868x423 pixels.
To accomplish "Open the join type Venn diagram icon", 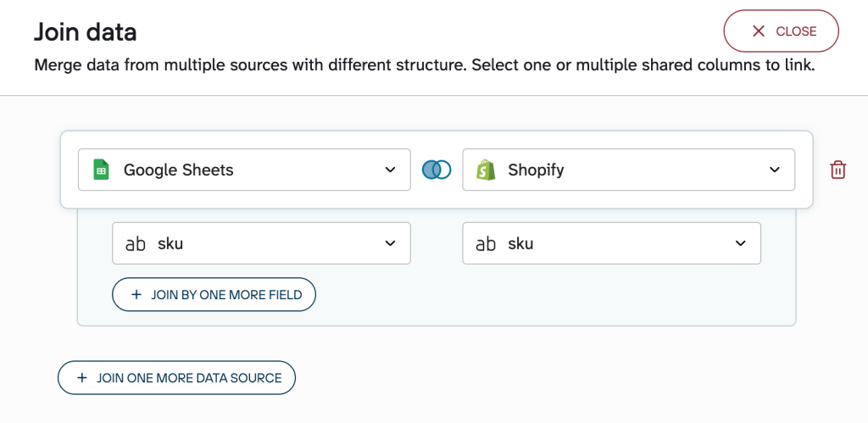I will point(437,170).
